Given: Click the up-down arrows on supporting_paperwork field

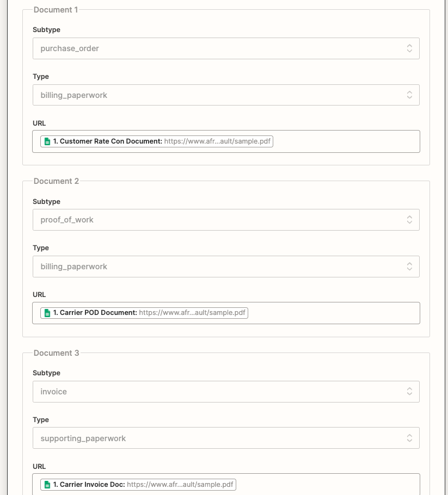Looking at the screenshot, I should point(409,438).
